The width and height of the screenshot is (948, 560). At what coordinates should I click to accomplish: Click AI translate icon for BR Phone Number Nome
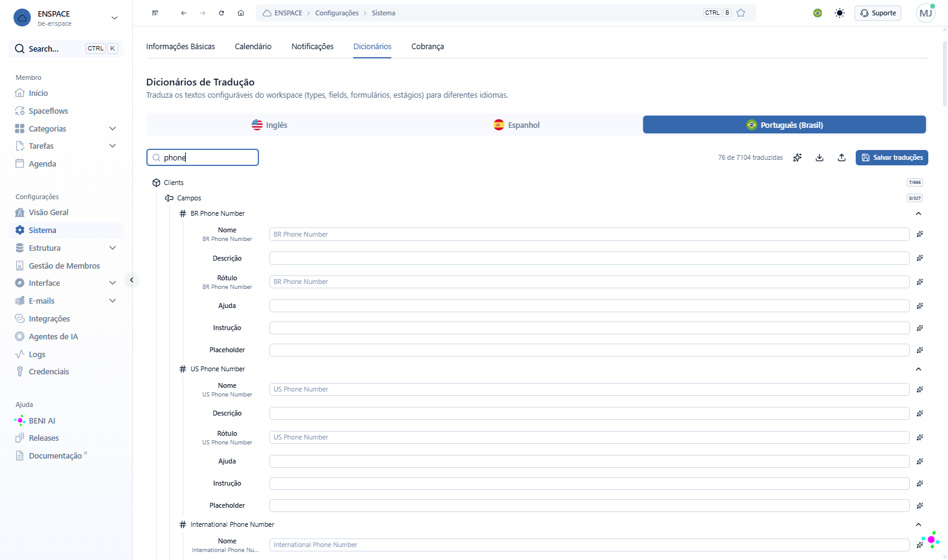[920, 234]
